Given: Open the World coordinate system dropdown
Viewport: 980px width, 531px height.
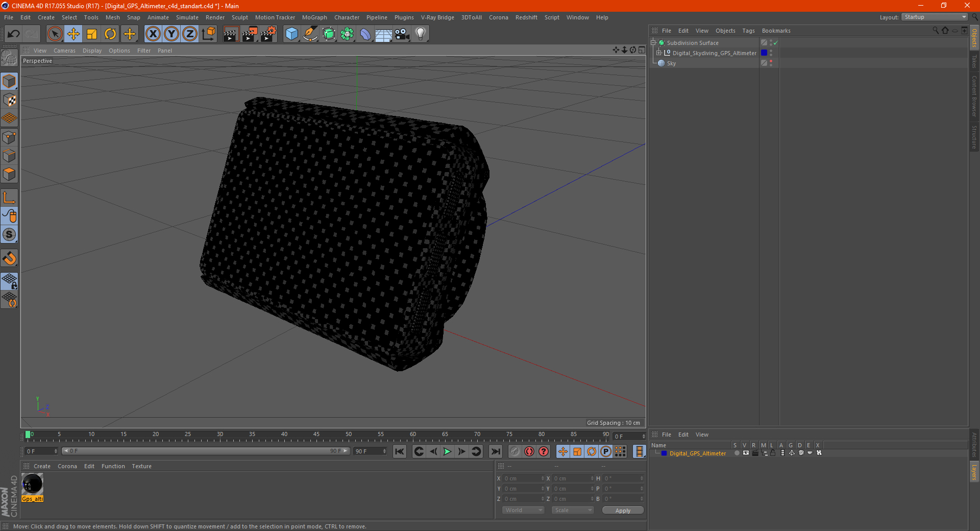Looking at the screenshot, I should click(523, 510).
